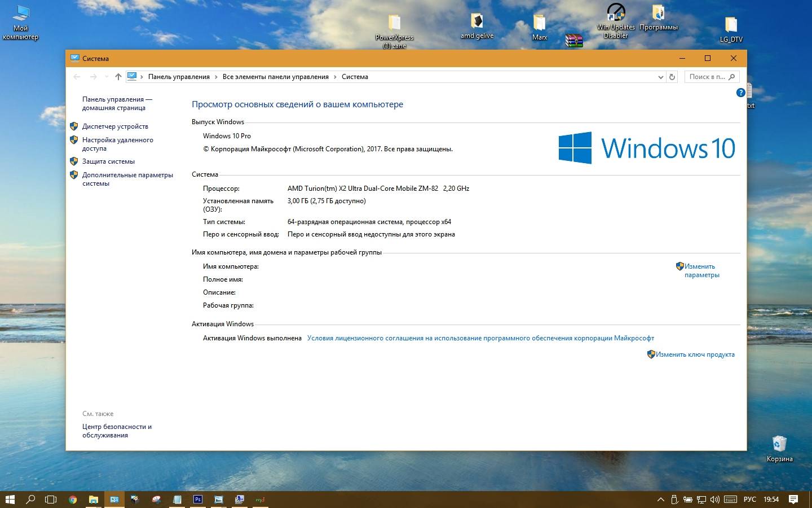Open touch keyboard tray icon
The image size is (812, 508).
click(x=730, y=499)
